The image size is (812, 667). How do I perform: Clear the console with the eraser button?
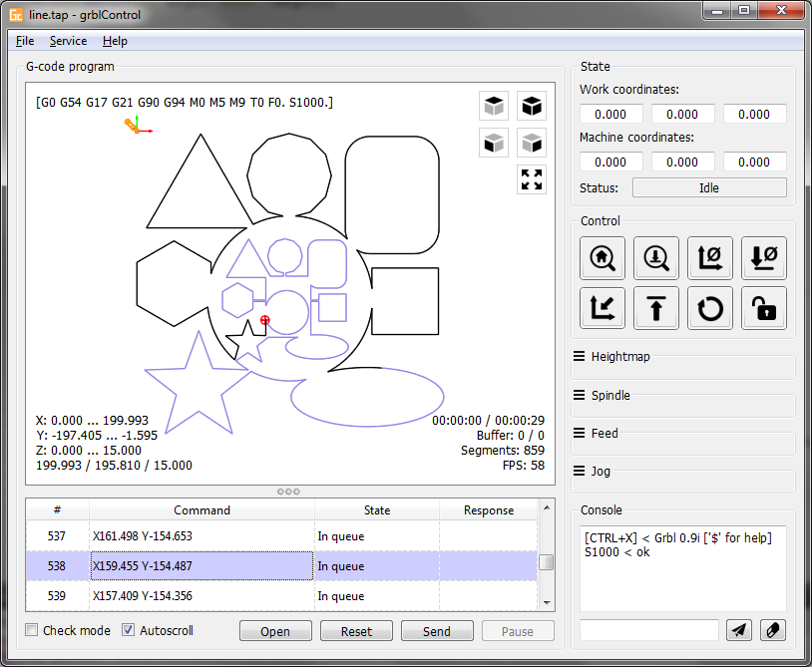[773, 630]
